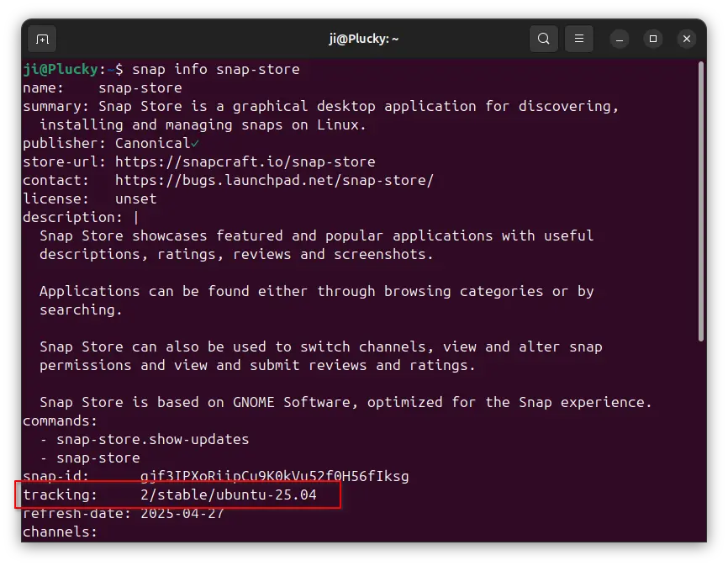Click the 'description: |' line
The width and height of the screenshot is (728, 566).
81,217
